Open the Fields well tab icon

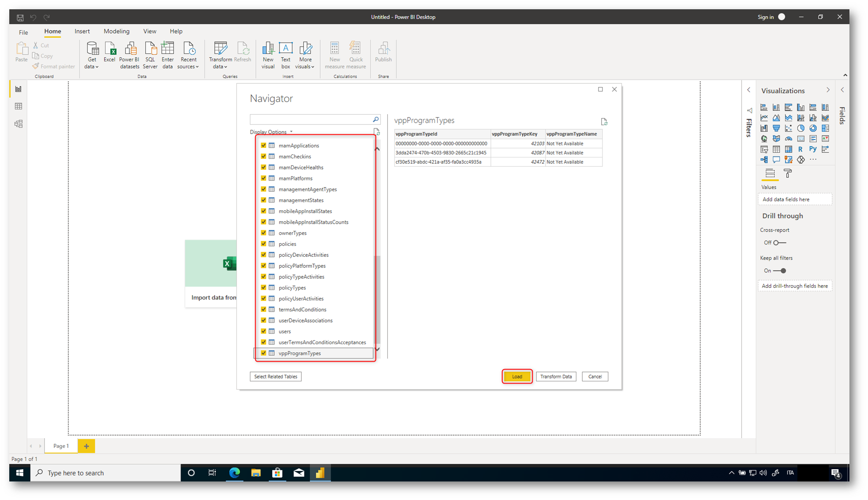tap(770, 173)
